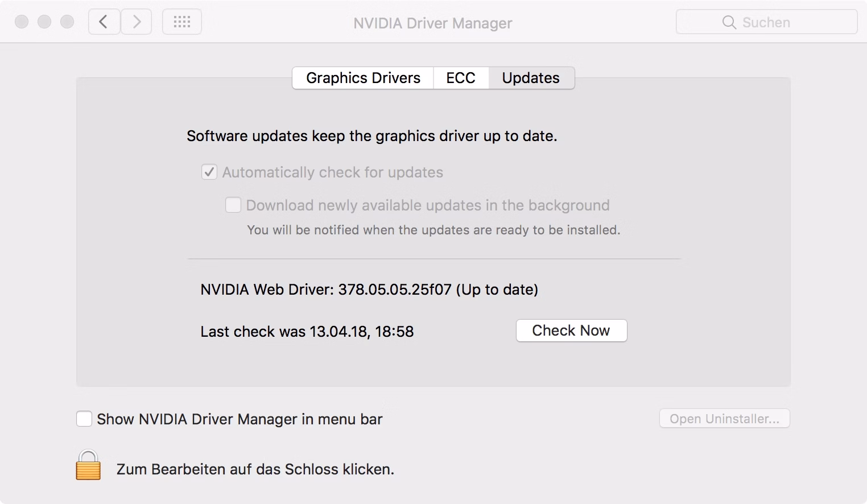Go forward using the right chevron button
This screenshot has height=504, width=867.
coord(137,22)
